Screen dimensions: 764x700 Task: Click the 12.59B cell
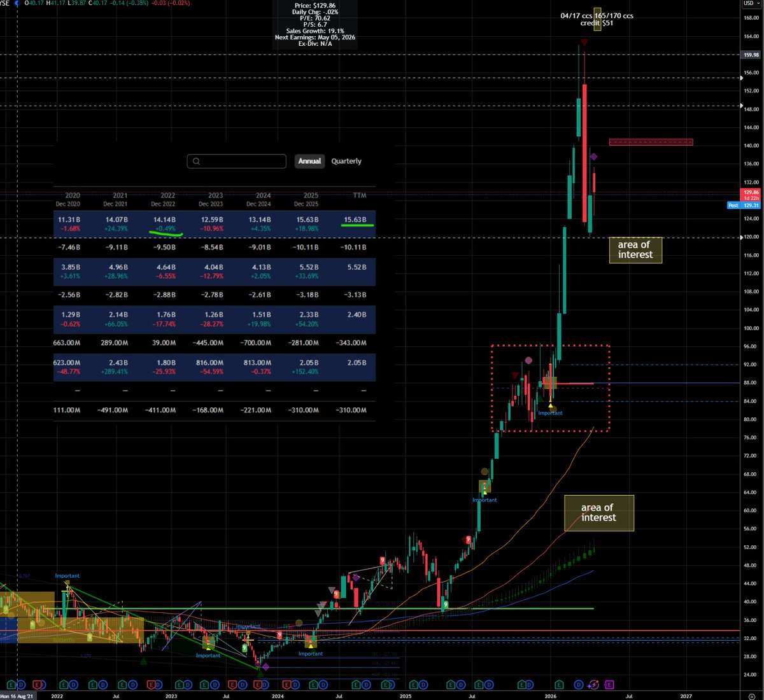click(x=212, y=220)
